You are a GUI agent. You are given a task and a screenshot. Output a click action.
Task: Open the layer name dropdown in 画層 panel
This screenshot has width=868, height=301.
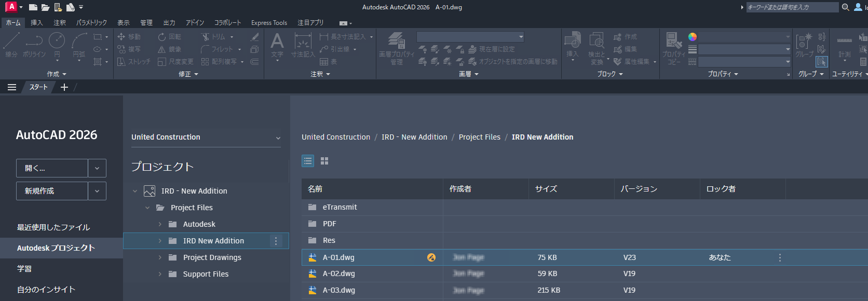470,36
